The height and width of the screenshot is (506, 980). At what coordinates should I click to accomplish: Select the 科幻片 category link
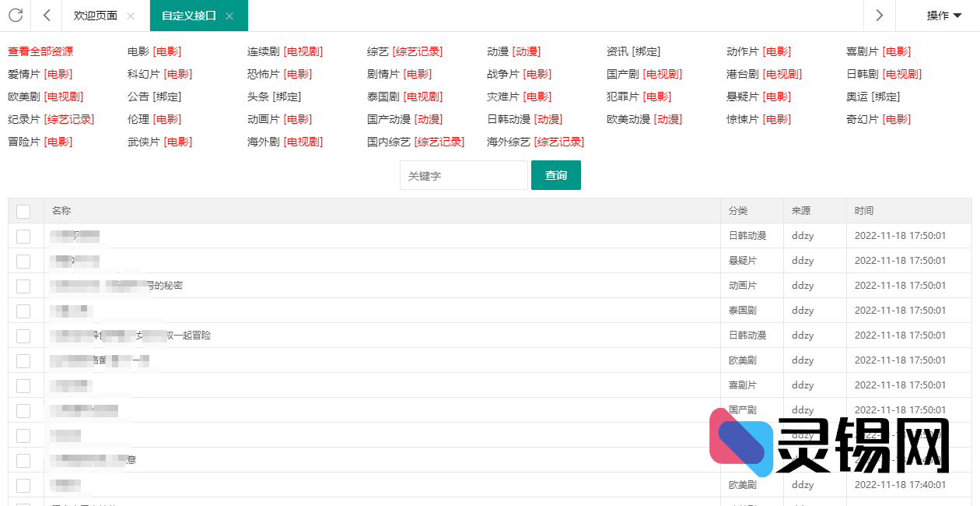click(143, 74)
